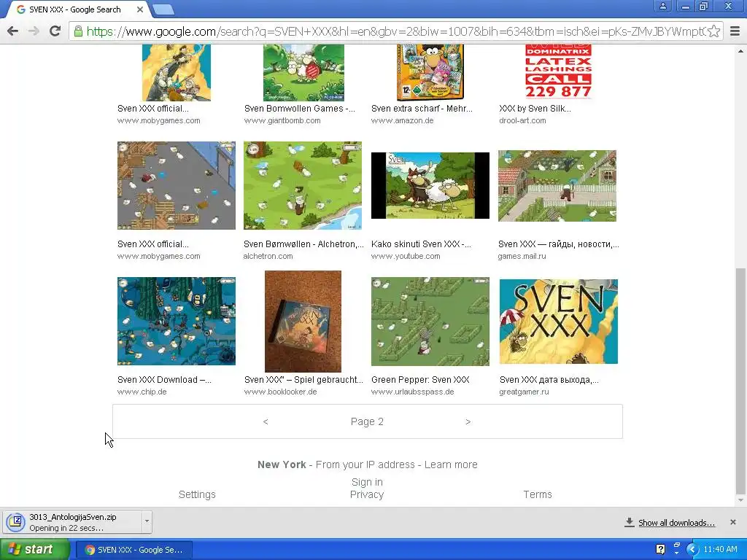Click the alchetron.com source text
The height and width of the screenshot is (560, 747).
[268, 256]
